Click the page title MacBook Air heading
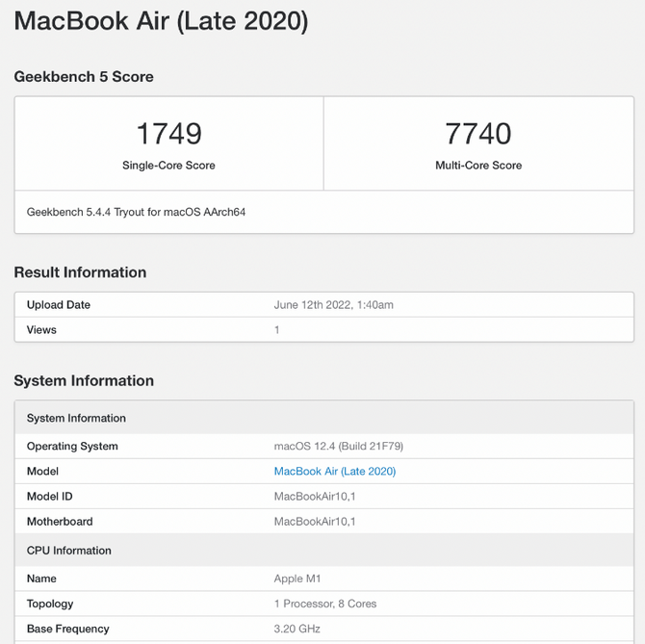 [x=161, y=21]
